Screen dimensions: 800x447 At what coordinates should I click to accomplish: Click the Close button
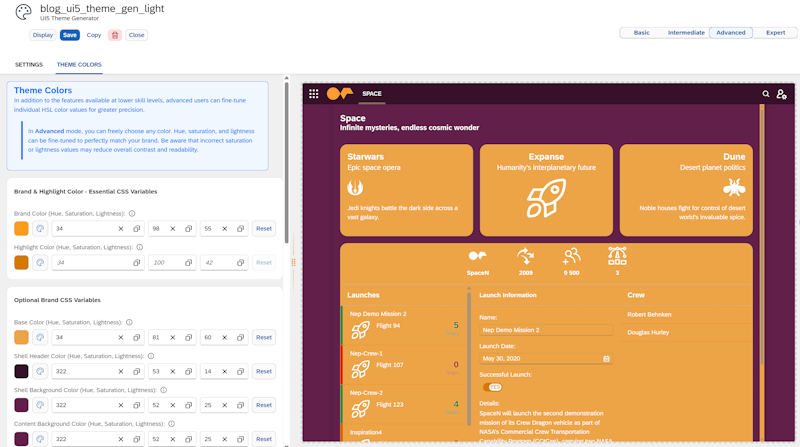[x=136, y=35]
